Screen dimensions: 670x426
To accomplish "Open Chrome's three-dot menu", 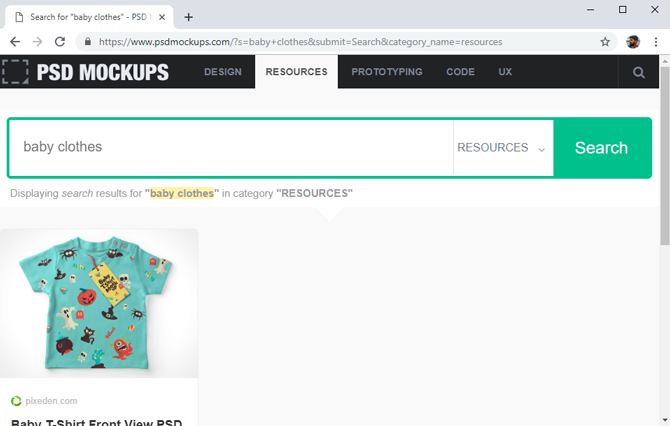I will point(656,42).
